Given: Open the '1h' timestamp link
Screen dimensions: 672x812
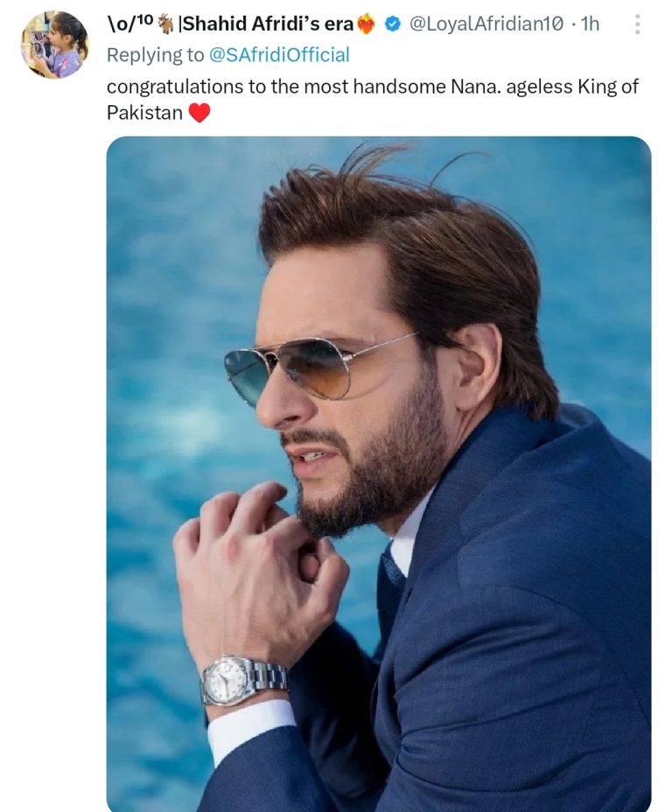Looking at the screenshot, I should [x=590, y=24].
